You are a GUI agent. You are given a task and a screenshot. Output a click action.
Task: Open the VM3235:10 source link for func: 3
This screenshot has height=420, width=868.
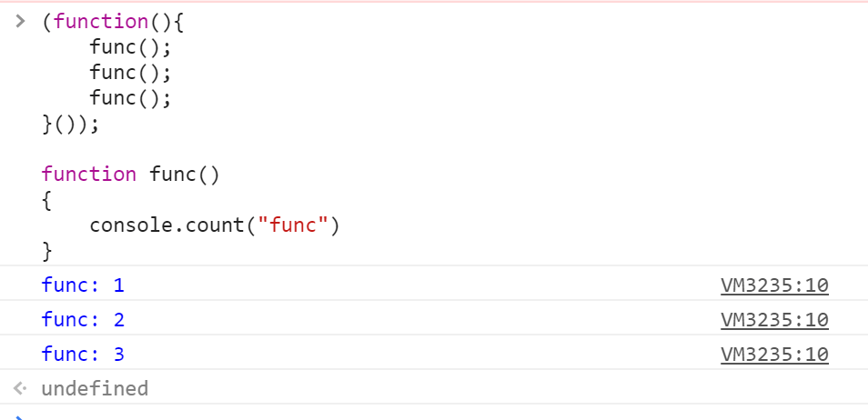[x=774, y=355]
